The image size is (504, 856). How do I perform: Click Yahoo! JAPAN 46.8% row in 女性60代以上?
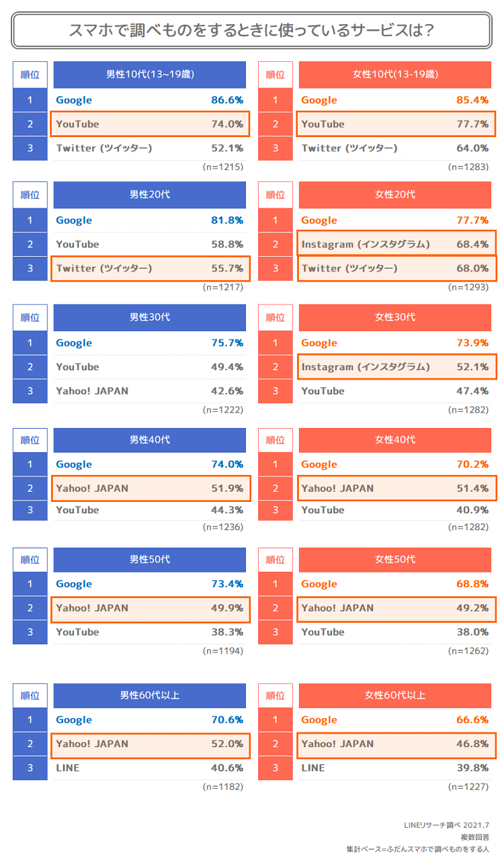(396, 744)
